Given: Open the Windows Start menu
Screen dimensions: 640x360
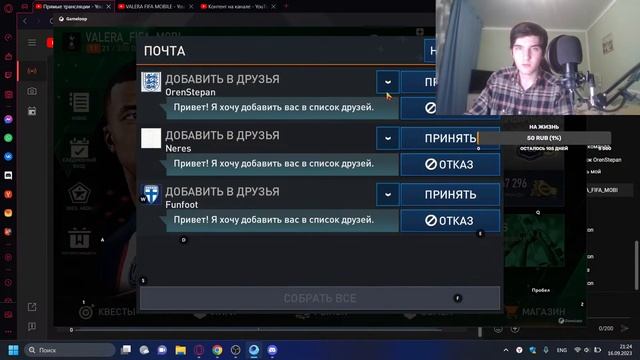Looking at the screenshot, I should pos(13,350).
